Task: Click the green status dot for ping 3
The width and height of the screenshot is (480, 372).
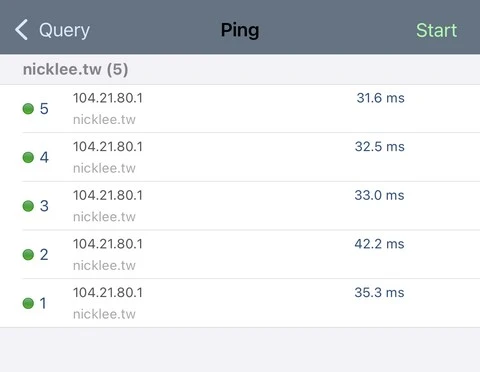Action: (x=28, y=206)
